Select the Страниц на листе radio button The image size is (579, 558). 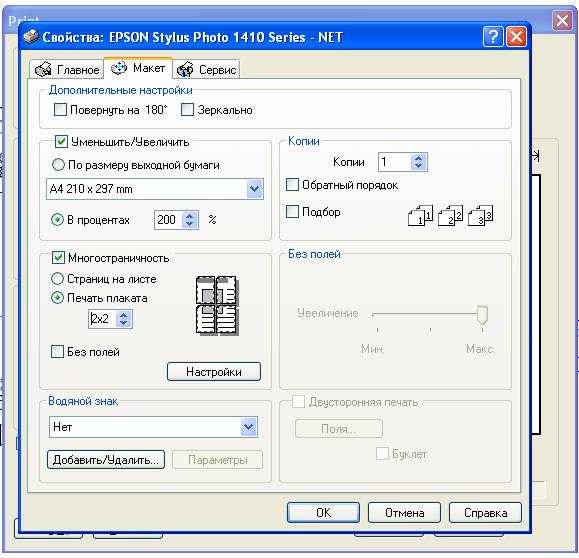click(57, 279)
